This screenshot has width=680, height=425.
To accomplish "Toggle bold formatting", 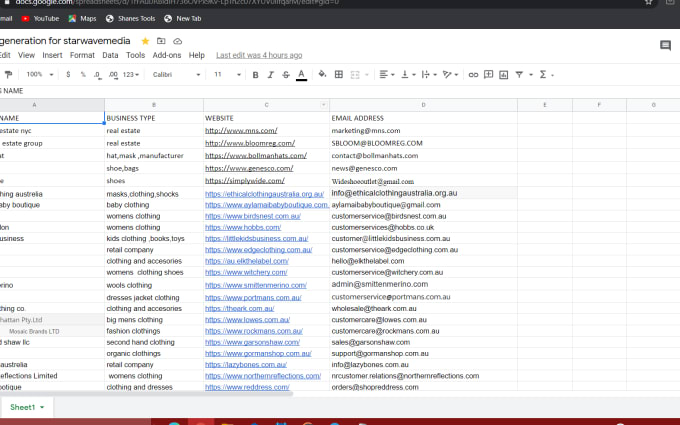I will pos(255,75).
